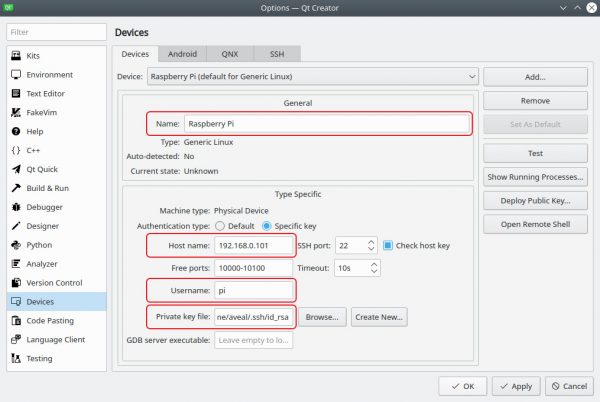Click Browse... for private key file

click(322, 317)
